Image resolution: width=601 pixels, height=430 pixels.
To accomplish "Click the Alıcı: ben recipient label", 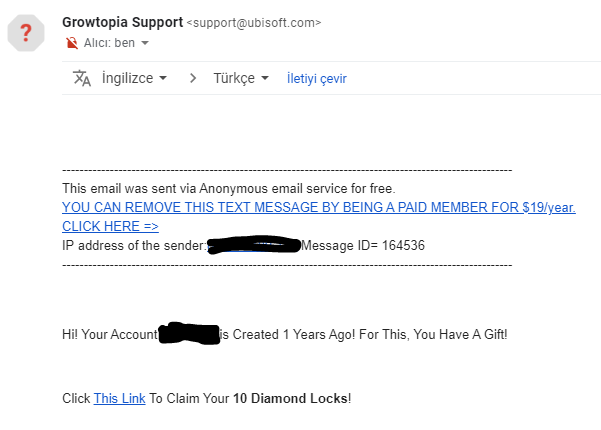I will [109, 43].
